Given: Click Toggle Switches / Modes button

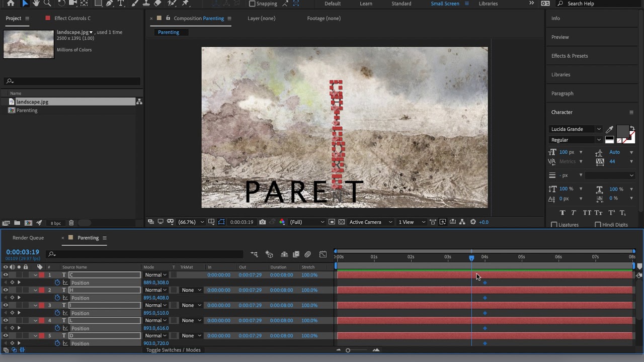Looking at the screenshot, I should tap(174, 350).
